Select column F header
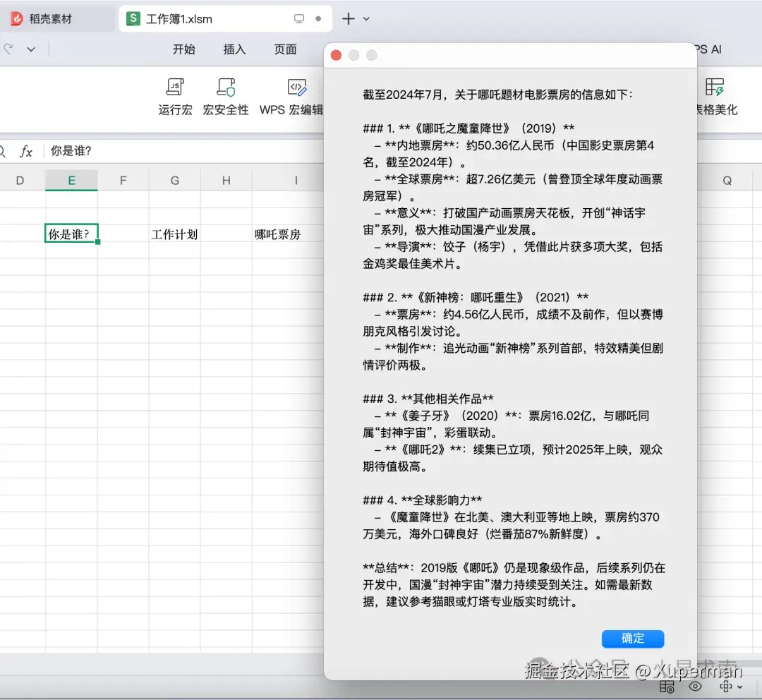Viewport: 762px width, 700px height. click(x=123, y=181)
